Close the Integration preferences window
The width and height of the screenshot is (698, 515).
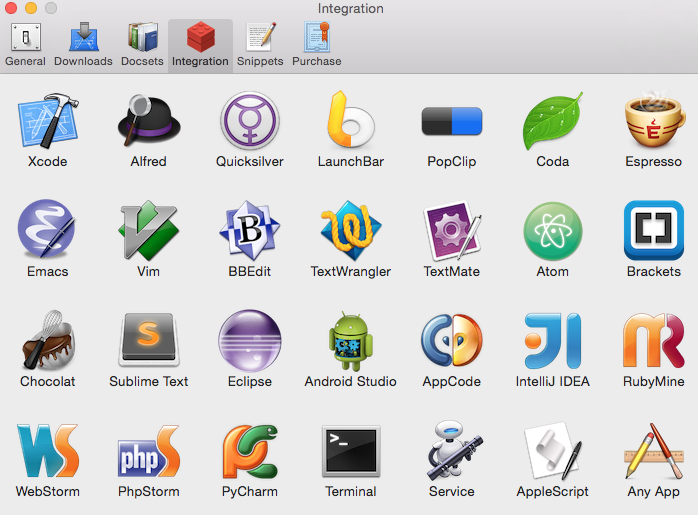[x=10, y=8]
